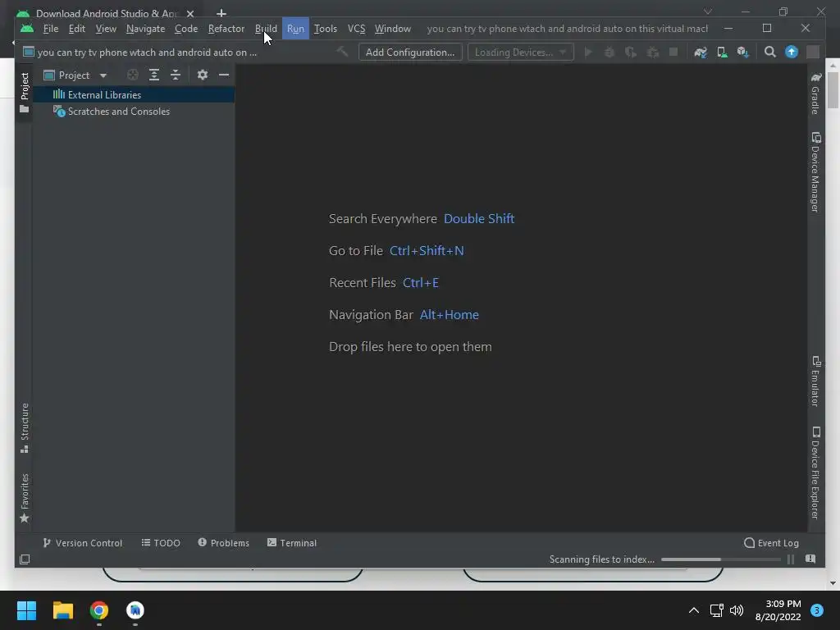
Task: Show hidden system tray icons chevron
Action: (x=694, y=610)
